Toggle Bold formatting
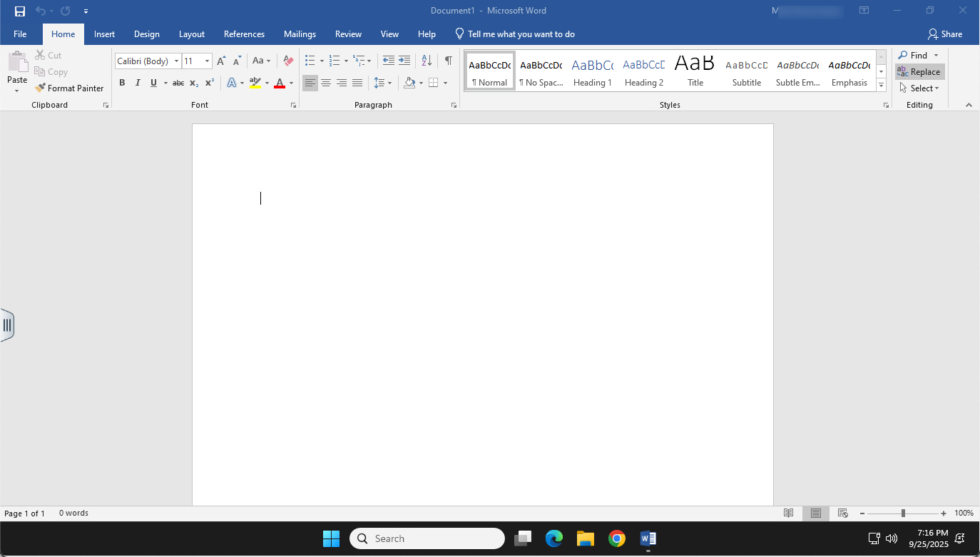 tap(122, 83)
